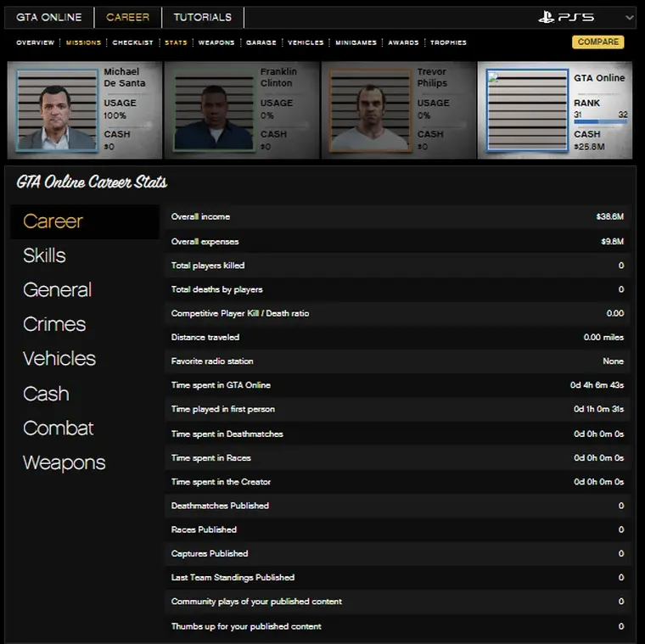This screenshot has height=644, width=645.
Task: Click the GTA Online $25.8M cash value
Action: [589, 147]
